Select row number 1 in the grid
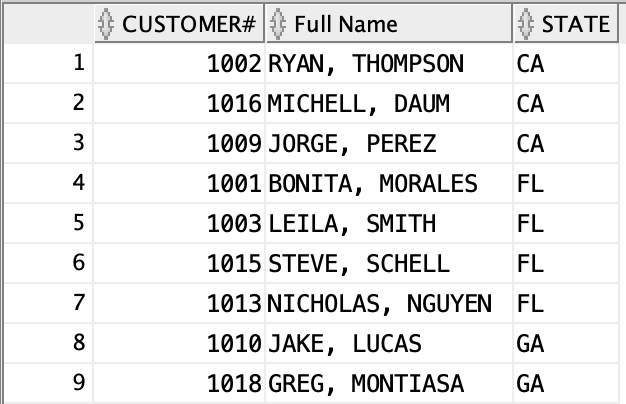626x404 pixels. (x=79, y=64)
